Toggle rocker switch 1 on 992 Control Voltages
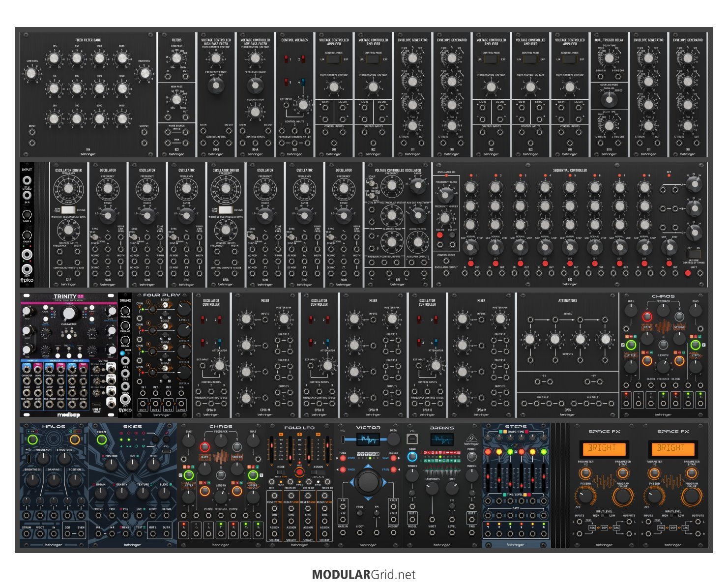 tap(287, 59)
